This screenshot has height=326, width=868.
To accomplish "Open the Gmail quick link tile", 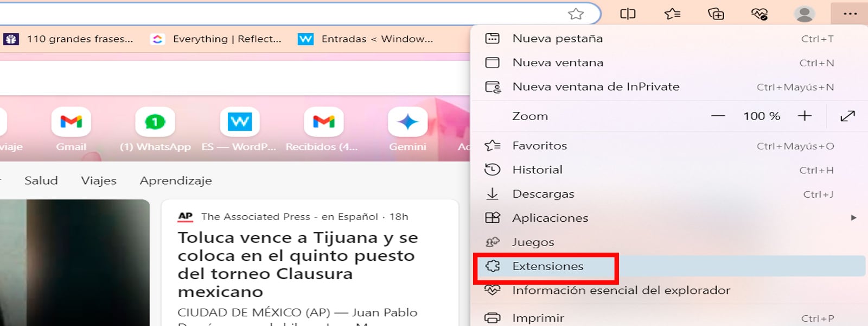I will point(71,129).
